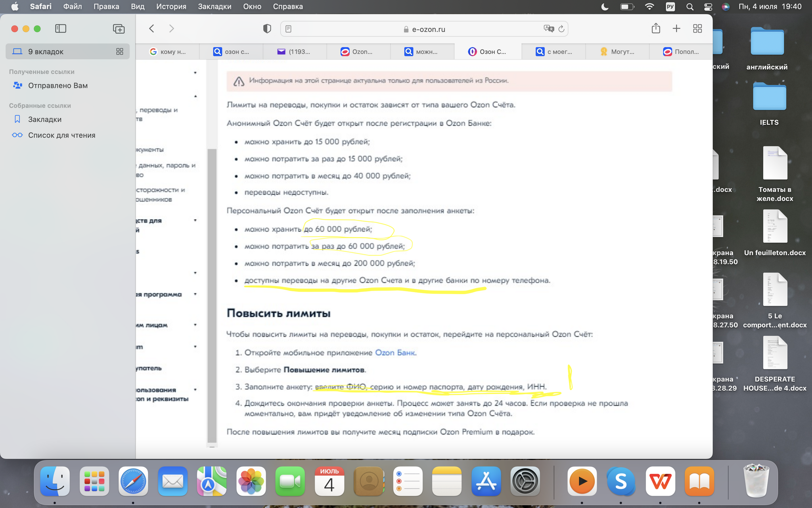Open Launchpad from the Dock

click(x=94, y=481)
